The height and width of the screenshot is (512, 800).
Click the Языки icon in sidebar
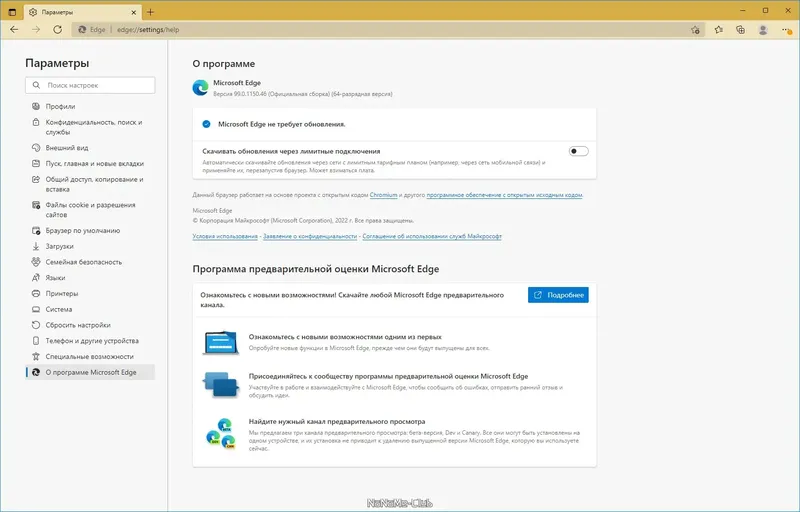(x=36, y=278)
